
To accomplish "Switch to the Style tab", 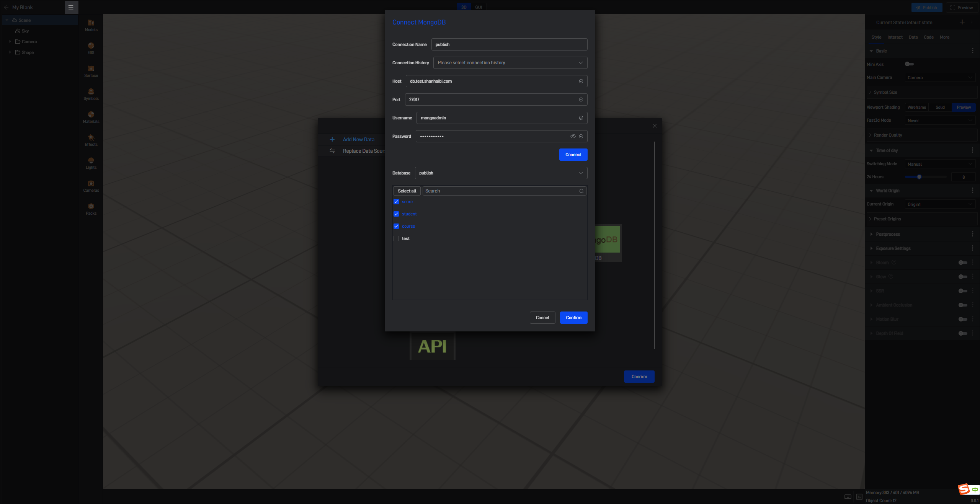I will click(x=876, y=37).
